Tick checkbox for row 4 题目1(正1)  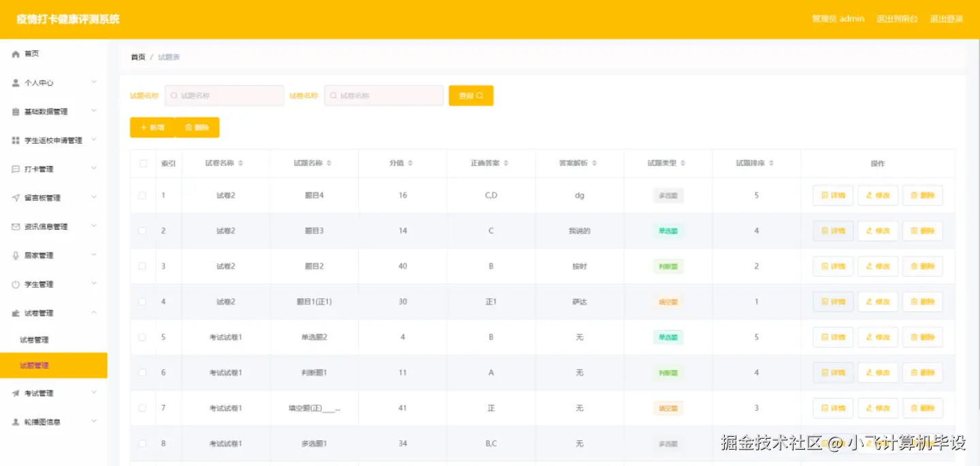pos(142,301)
